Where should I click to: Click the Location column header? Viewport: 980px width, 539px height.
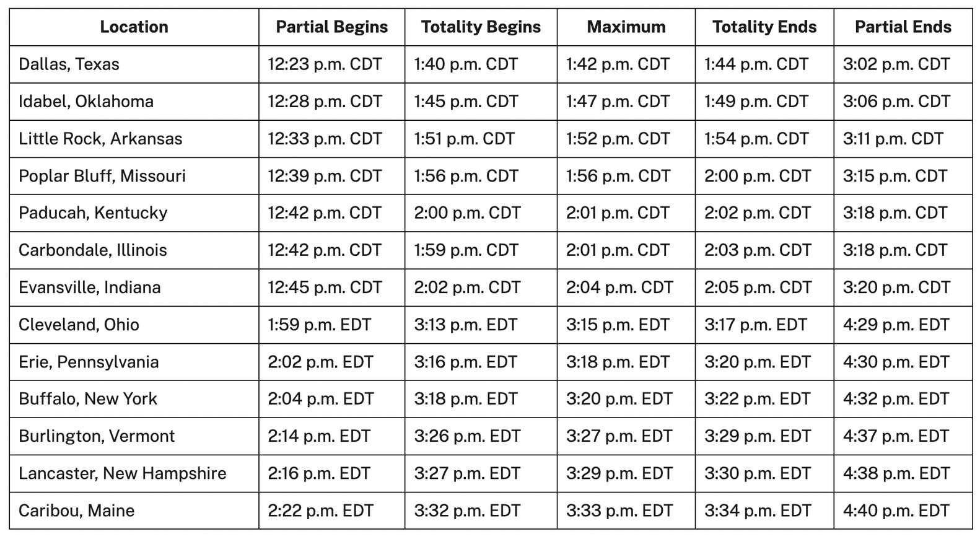tap(134, 27)
